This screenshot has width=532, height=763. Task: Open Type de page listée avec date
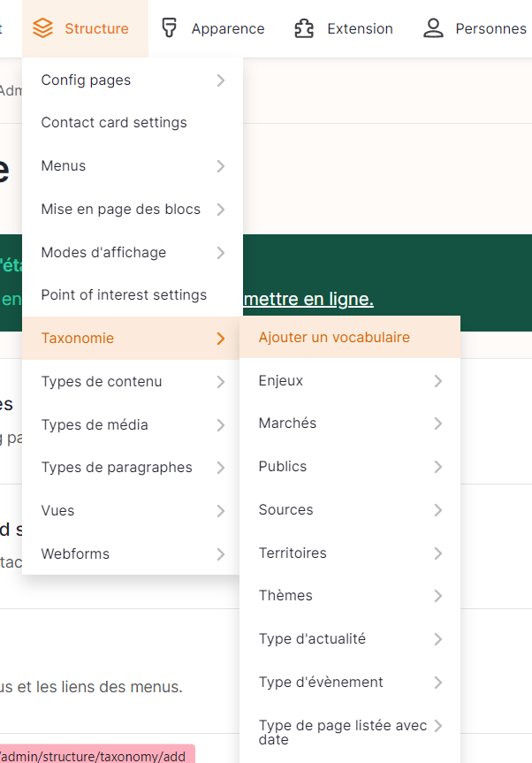[342, 732]
